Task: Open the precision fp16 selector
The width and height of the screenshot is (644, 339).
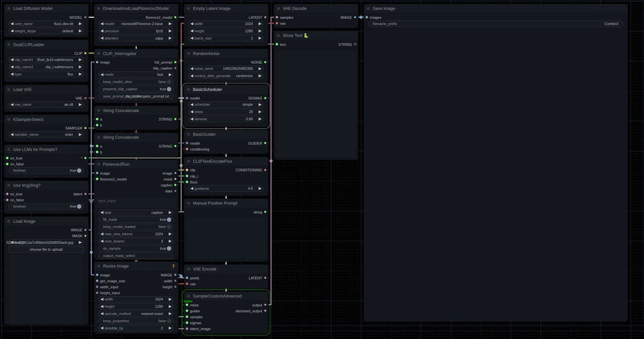Action: coord(136,31)
